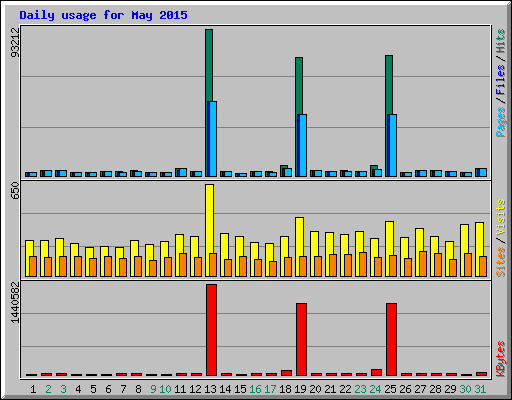Screen dimensions: 512x400
Task: Click day label 25 on the x-axis
Action: click(390, 389)
